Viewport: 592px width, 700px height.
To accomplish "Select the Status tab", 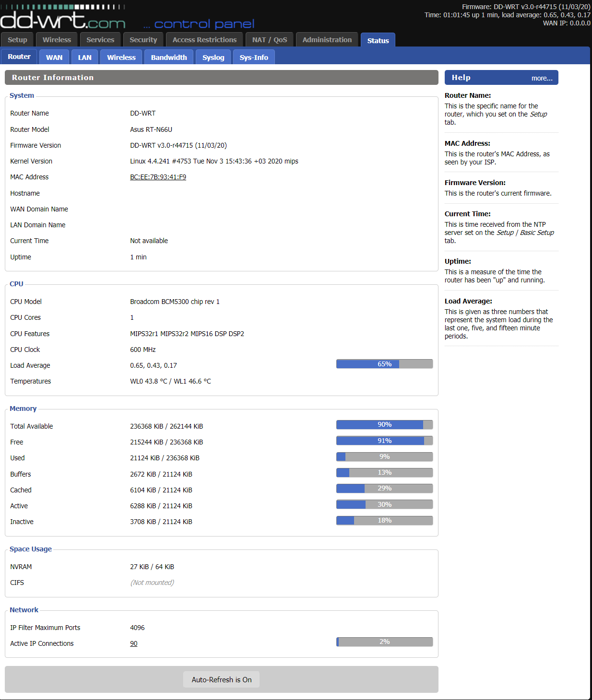I will 378,40.
